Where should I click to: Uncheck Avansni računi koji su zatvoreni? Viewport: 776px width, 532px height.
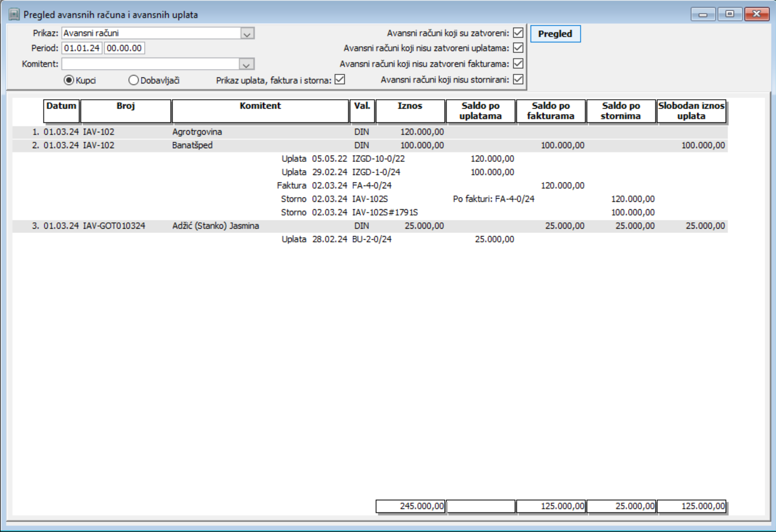(x=518, y=33)
